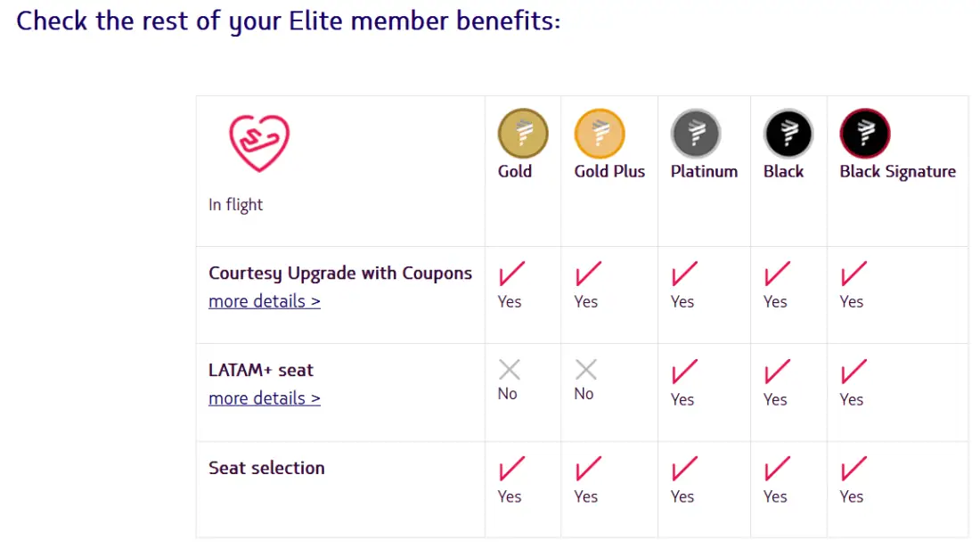Click the Gold Plus tier badge icon
This screenshot has height=549, width=980.
click(600, 134)
